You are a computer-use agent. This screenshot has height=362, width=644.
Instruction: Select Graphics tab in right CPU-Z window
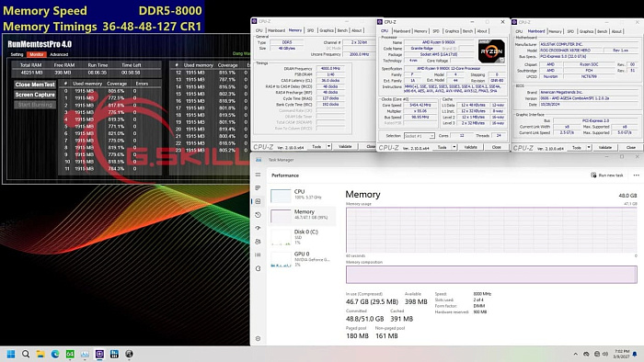point(586,31)
